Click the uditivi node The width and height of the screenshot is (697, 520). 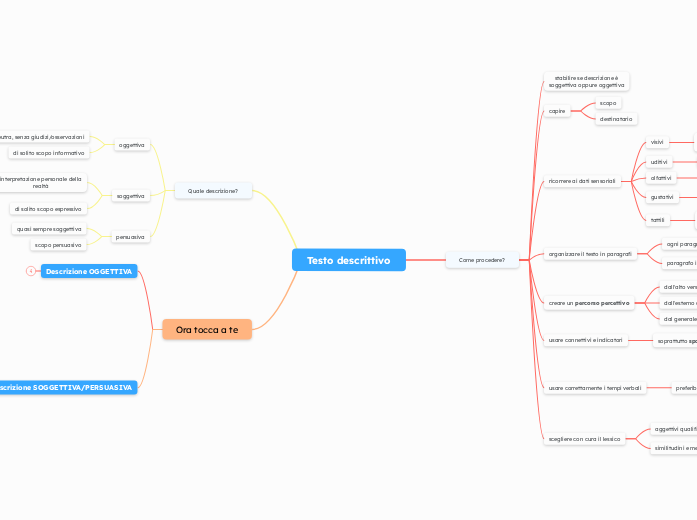pyautogui.click(x=659, y=161)
